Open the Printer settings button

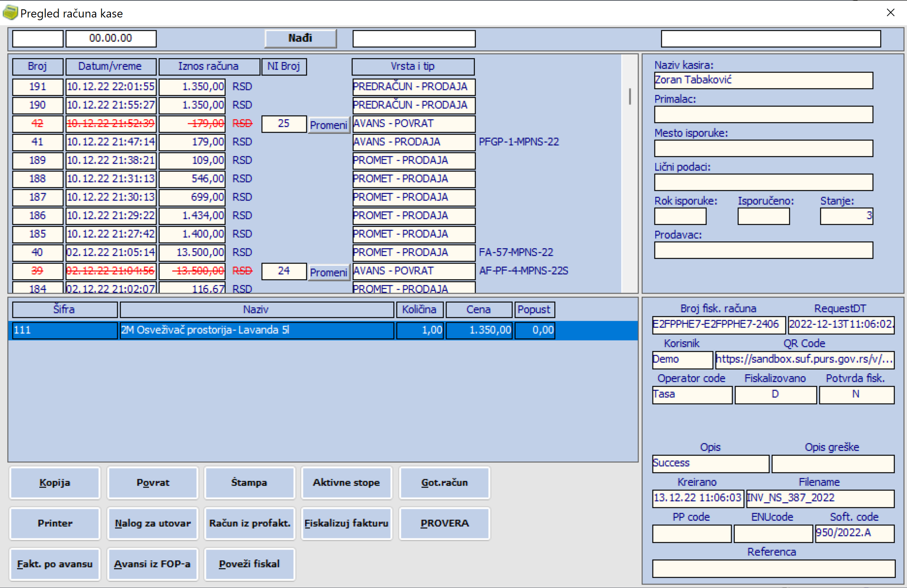point(55,523)
